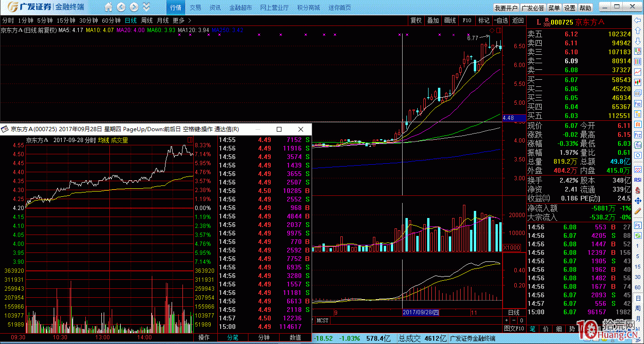The height and width of the screenshot is (344, 644).
Task: Go to the home page icon
Action: coord(109,7)
